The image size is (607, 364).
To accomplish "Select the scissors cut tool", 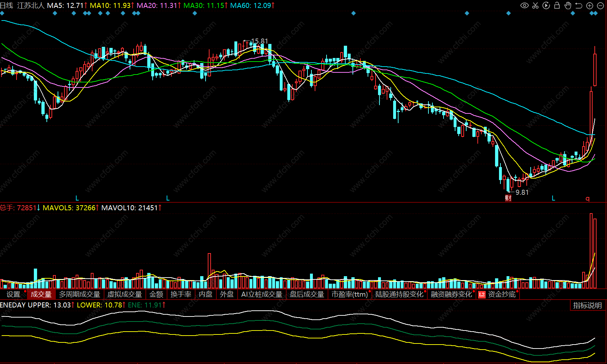I will 535,5.
